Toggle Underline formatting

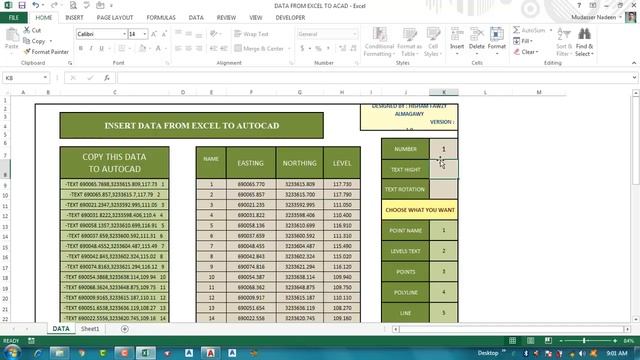101,49
